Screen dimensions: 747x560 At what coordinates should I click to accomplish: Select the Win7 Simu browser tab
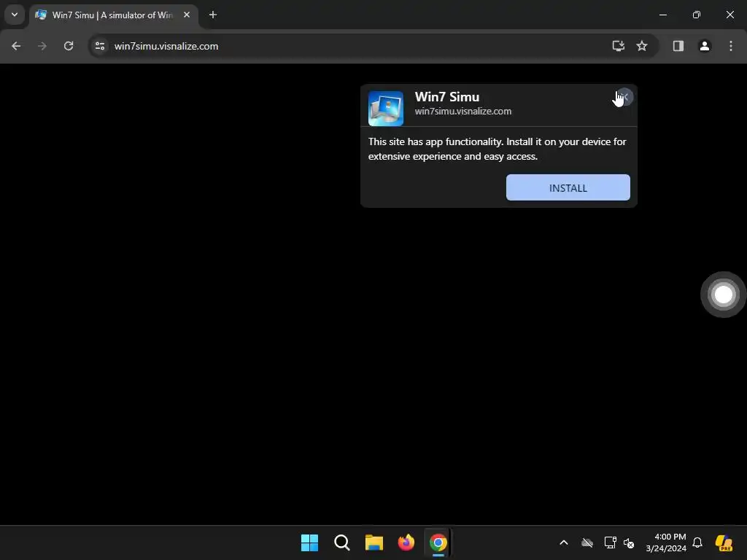(x=113, y=15)
